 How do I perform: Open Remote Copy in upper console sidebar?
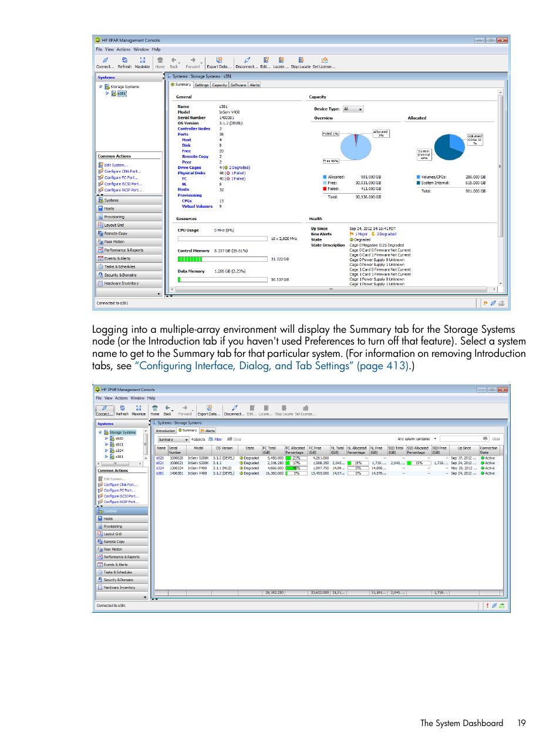(129, 233)
